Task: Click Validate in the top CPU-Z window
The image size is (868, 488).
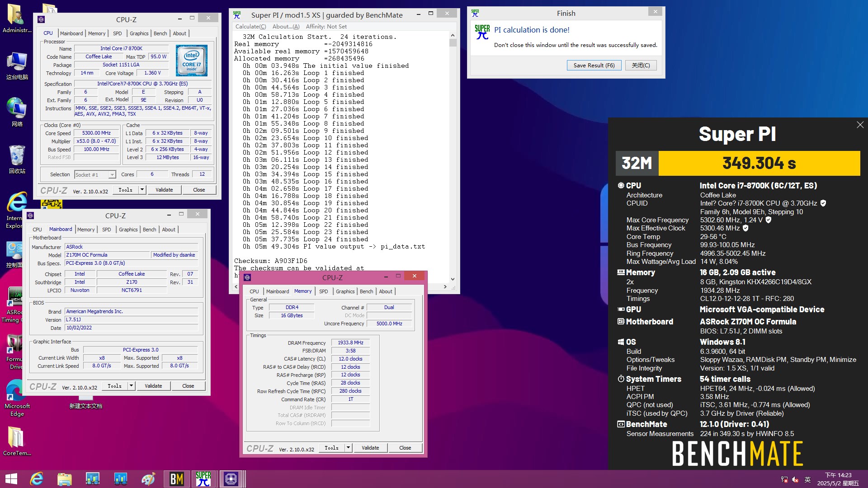Action: pos(164,190)
